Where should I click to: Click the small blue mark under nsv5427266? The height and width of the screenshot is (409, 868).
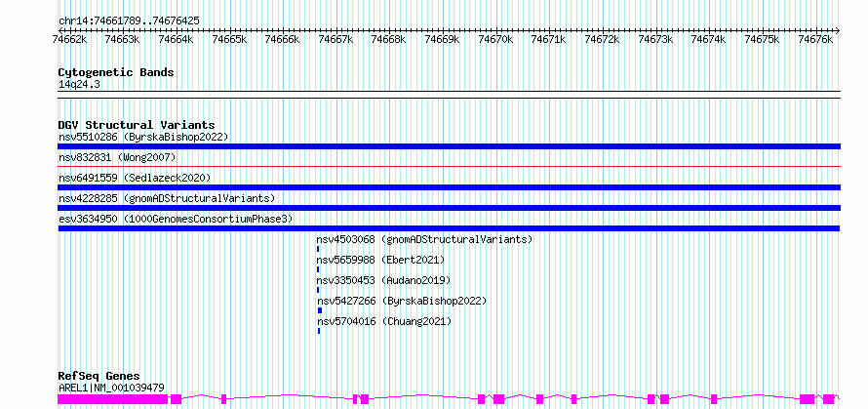[320, 310]
